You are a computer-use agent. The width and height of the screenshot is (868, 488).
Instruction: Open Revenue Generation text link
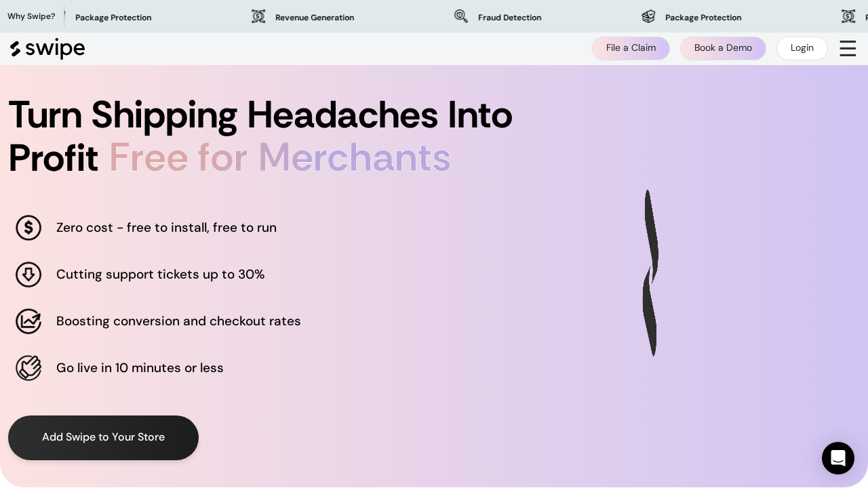315,18
